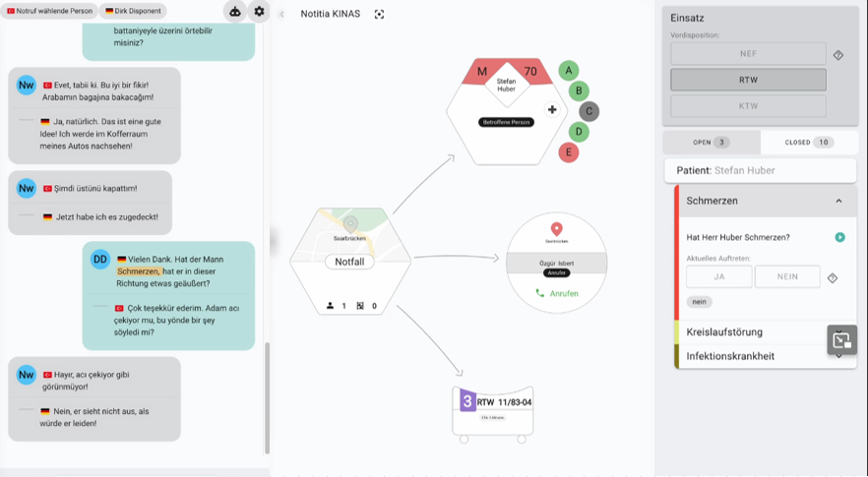Switch to the CLOSED tab
Screen dimensions: 868x477
point(809,143)
